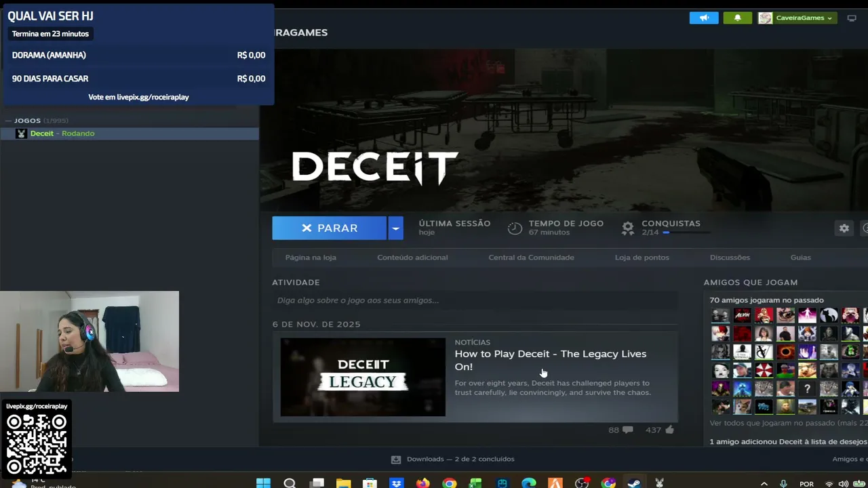Open Steam notifications bell
The image size is (868, 488).
pyautogui.click(x=737, y=18)
